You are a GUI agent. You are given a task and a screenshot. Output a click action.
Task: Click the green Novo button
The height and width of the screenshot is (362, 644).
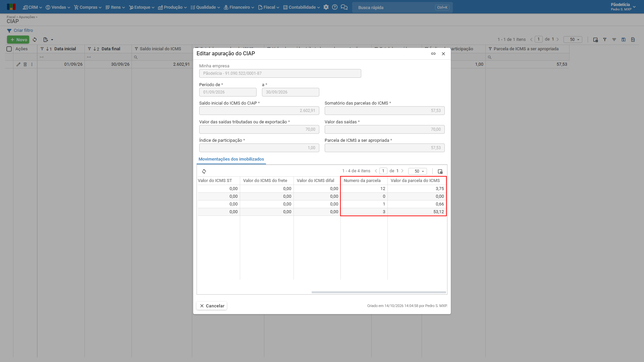click(18, 40)
